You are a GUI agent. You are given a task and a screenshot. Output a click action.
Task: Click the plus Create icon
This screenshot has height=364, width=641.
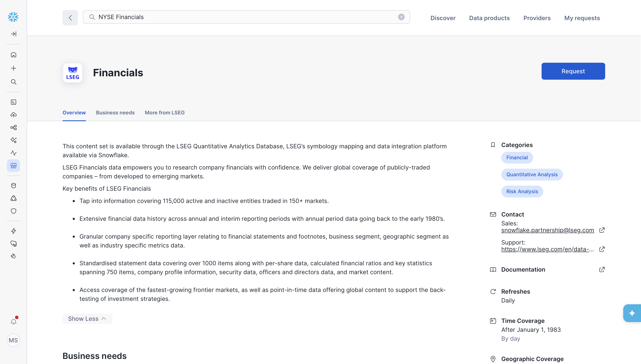[x=14, y=68]
